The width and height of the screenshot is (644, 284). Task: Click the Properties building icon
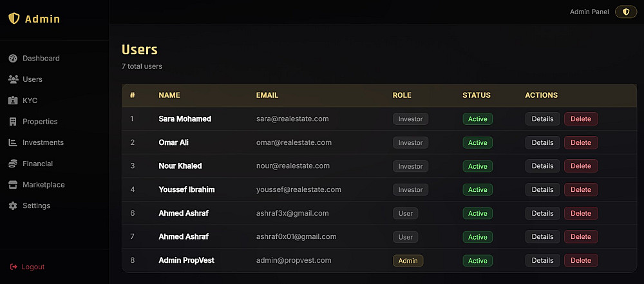pyautogui.click(x=13, y=122)
